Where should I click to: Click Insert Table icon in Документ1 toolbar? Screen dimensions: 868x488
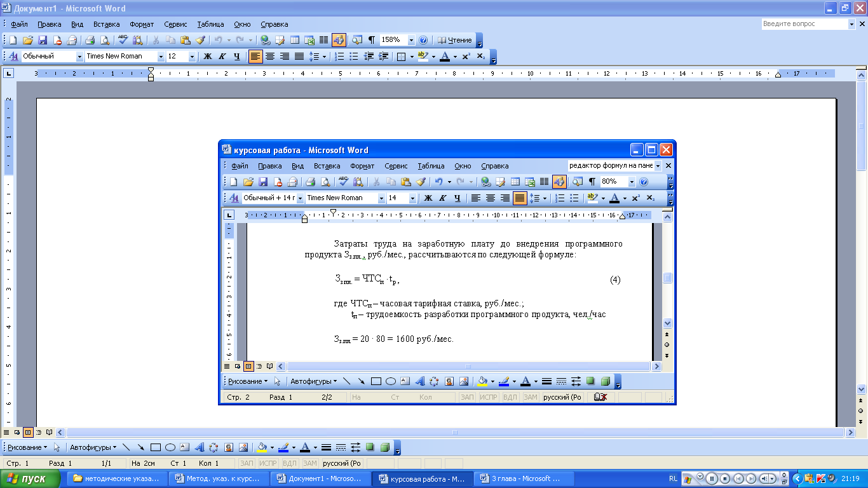tap(295, 40)
